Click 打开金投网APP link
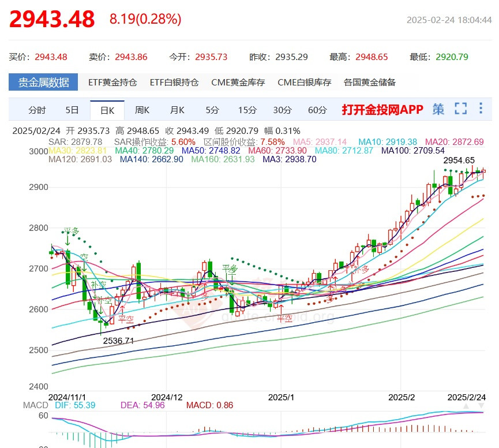 coord(382,110)
